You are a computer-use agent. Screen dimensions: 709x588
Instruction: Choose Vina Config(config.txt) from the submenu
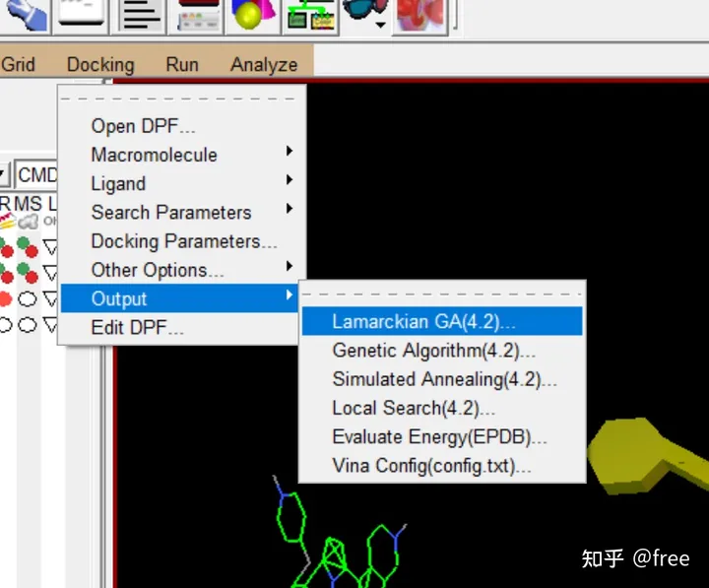click(x=431, y=465)
